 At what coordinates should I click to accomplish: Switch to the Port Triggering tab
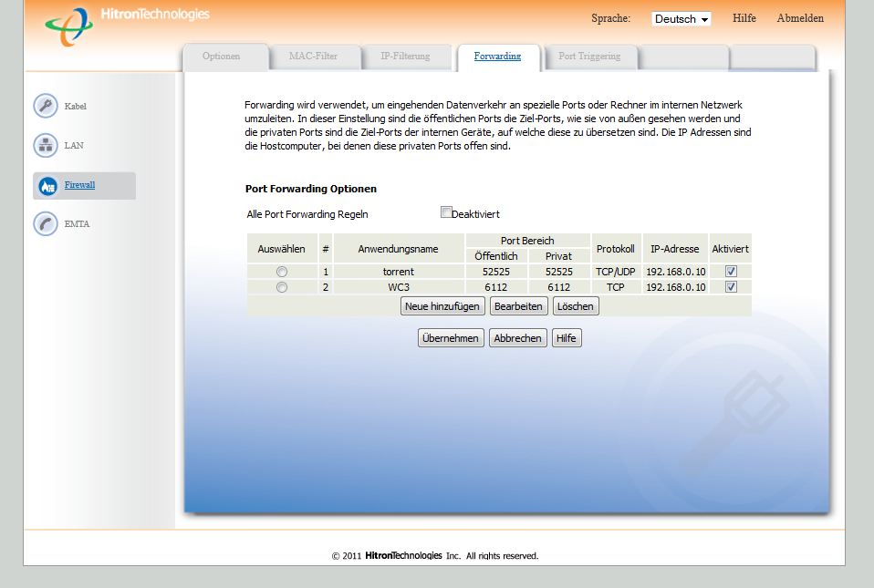tap(589, 57)
